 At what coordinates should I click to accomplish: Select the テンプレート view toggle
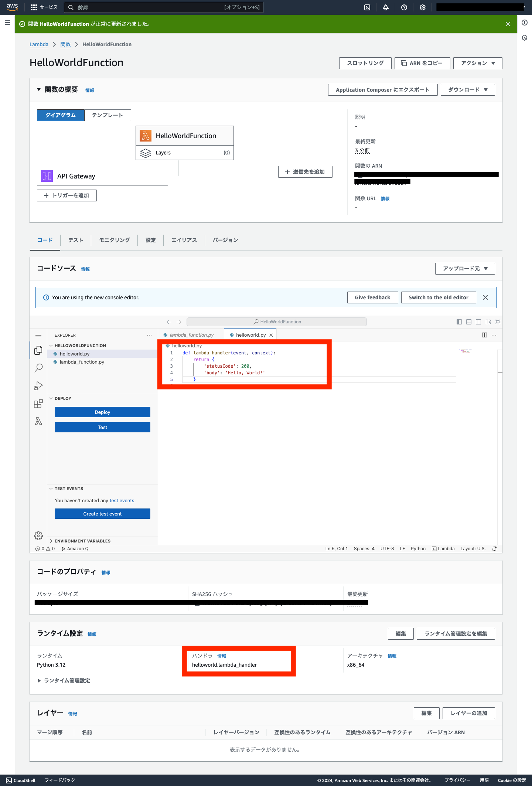pos(108,115)
